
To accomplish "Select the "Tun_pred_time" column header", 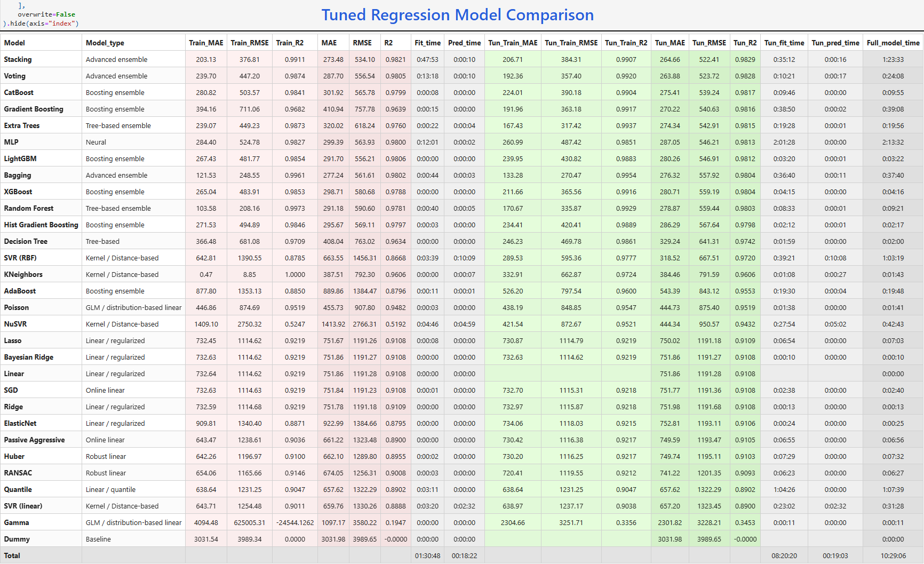I will 835,43.
